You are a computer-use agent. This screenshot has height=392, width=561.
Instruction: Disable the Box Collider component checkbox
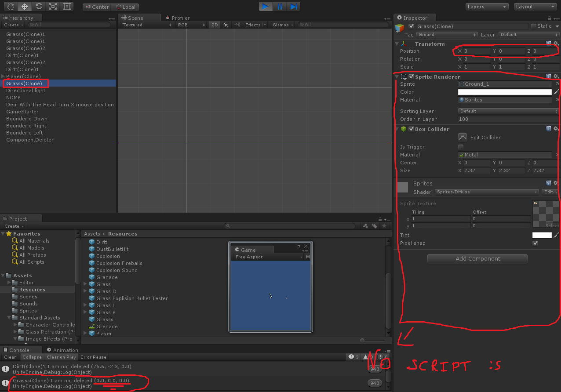click(x=411, y=129)
